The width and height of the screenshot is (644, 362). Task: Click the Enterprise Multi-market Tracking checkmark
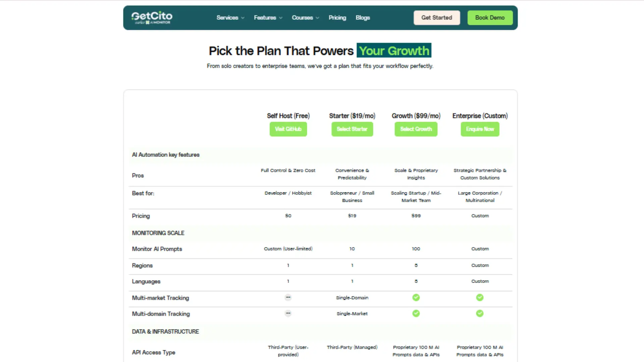tap(480, 297)
